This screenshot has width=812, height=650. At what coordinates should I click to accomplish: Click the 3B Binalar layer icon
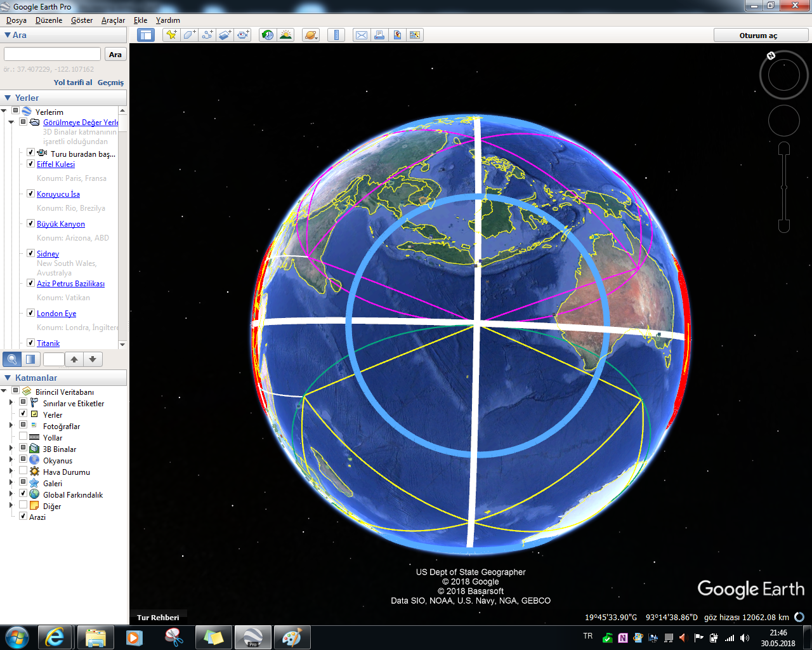pos(34,449)
